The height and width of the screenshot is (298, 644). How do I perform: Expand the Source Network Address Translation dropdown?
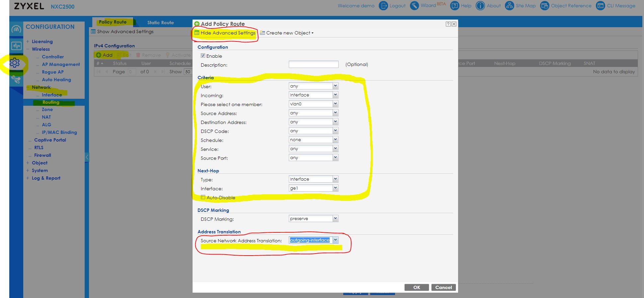point(335,240)
